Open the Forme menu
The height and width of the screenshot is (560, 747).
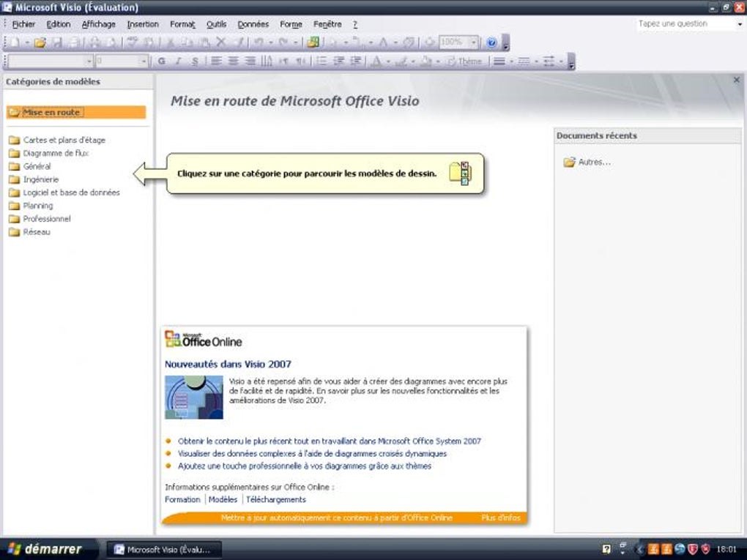point(291,24)
